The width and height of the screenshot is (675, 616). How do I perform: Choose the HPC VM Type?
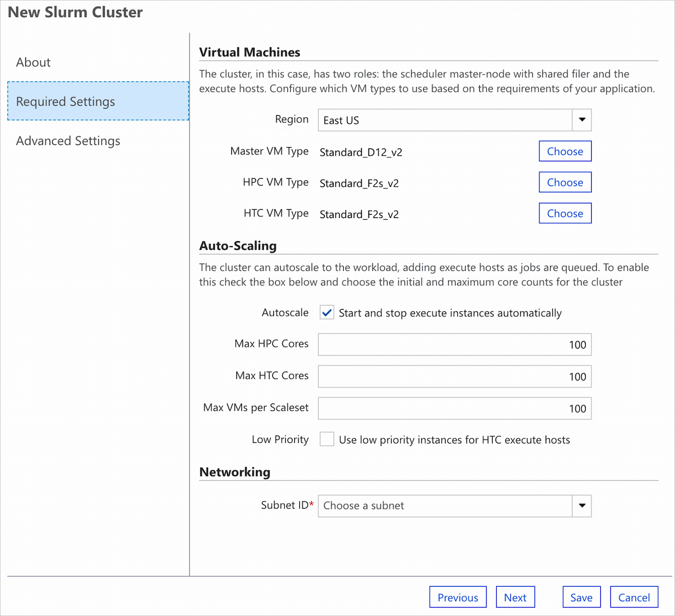(x=565, y=182)
